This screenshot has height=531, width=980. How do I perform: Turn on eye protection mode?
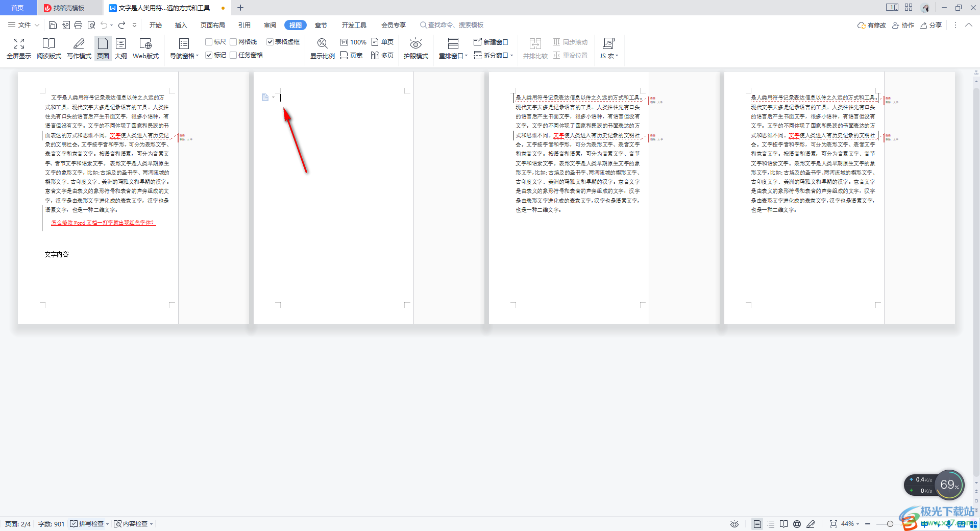415,49
